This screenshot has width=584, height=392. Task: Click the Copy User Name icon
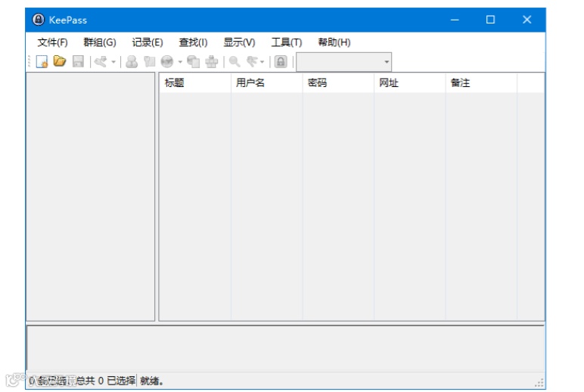(x=132, y=61)
